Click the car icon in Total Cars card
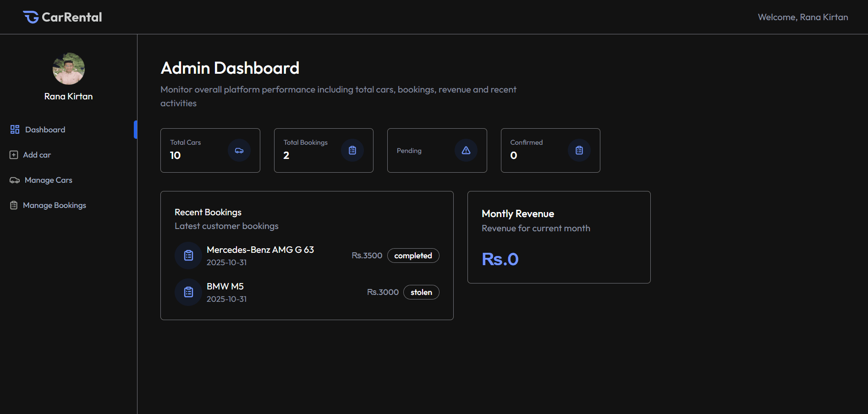This screenshot has height=414, width=868. click(x=239, y=150)
